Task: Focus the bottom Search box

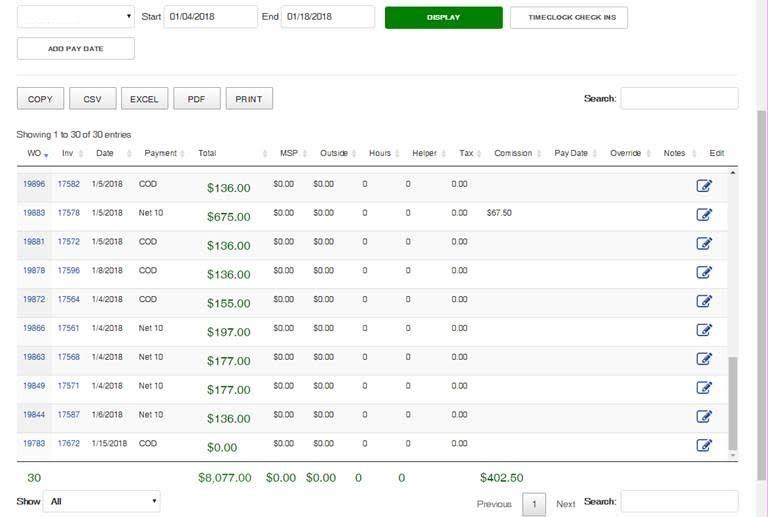Action: (x=679, y=501)
